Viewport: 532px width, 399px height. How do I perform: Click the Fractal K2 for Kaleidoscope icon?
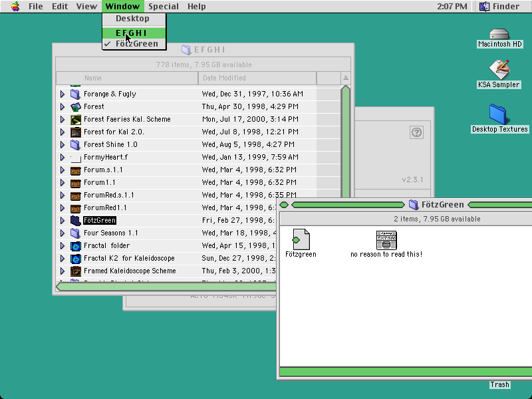tap(75, 259)
